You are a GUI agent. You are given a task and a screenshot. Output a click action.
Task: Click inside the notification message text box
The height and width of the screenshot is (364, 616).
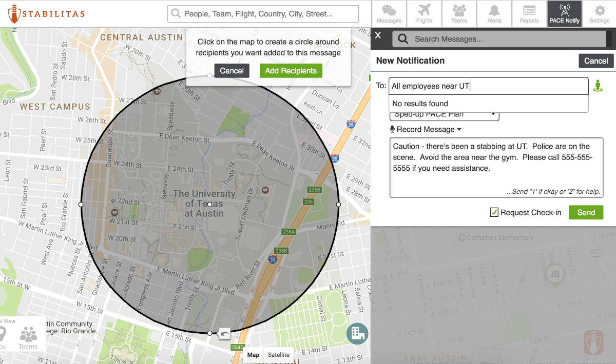tap(496, 167)
